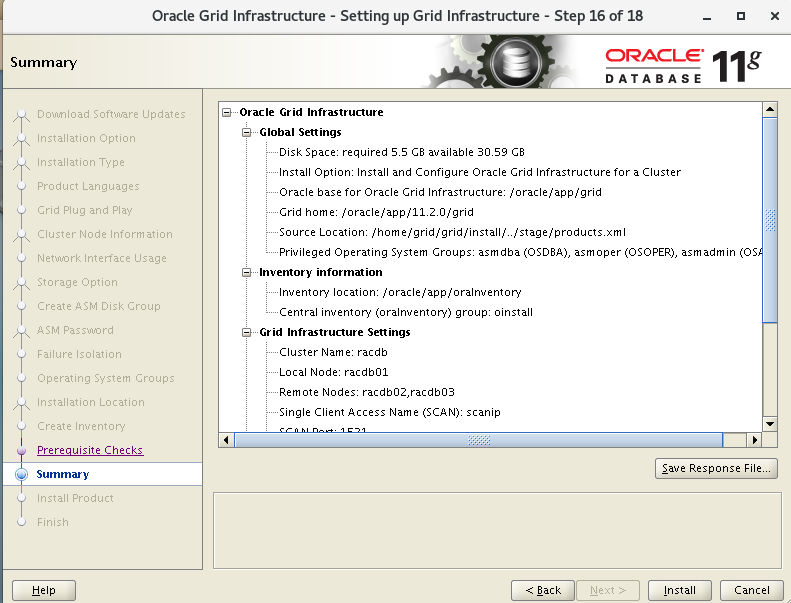Select the Central inventory group row

point(406,312)
